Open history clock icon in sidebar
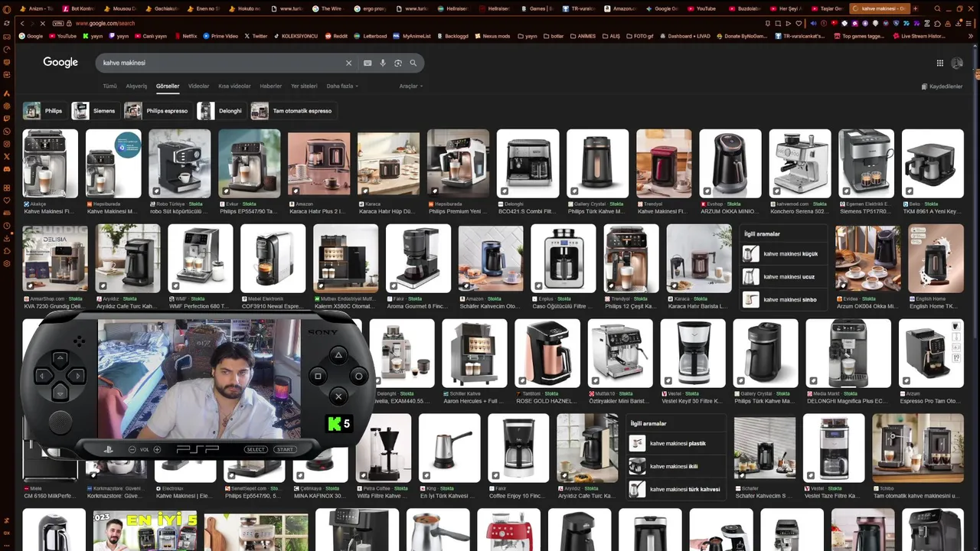The image size is (980, 551). pos(7,226)
